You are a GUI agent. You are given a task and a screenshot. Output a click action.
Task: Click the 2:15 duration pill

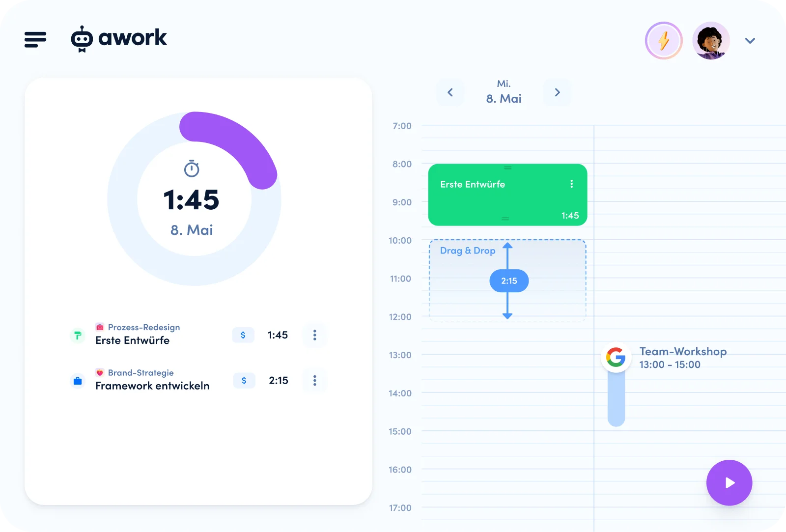tap(509, 281)
